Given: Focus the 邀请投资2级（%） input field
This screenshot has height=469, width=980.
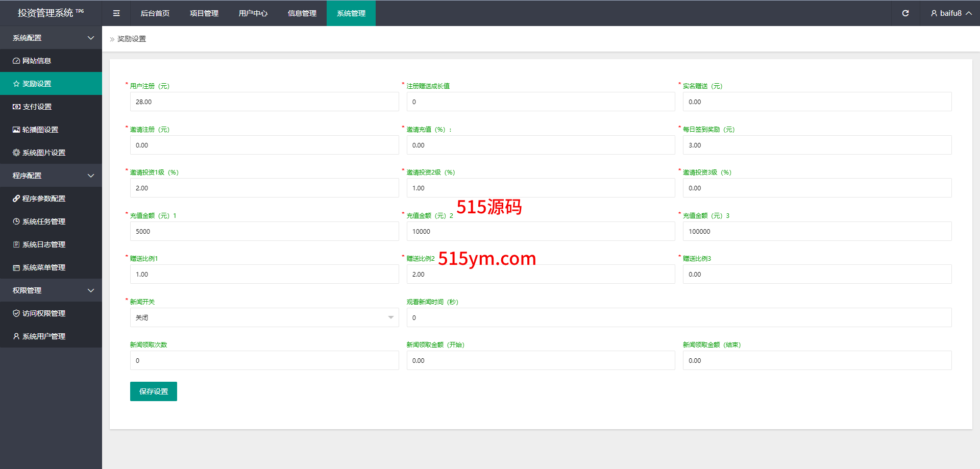Looking at the screenshot, I should pos(541,188).
